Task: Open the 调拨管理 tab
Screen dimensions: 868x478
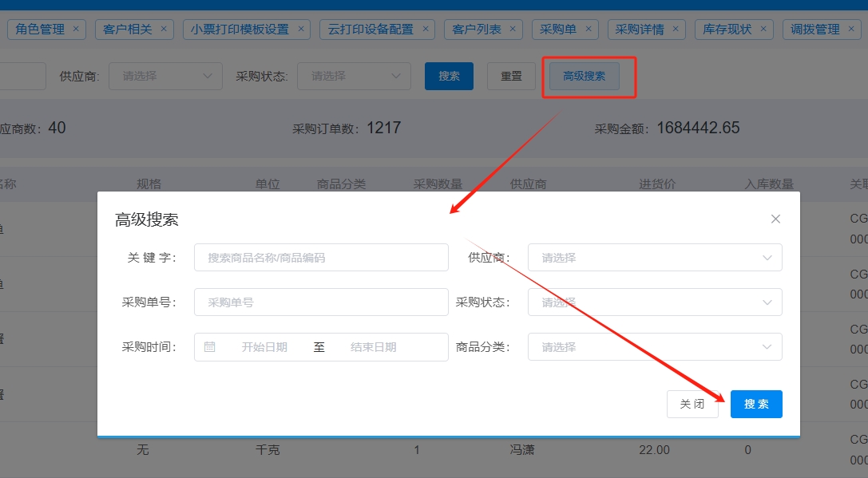Action: [814, 30]
